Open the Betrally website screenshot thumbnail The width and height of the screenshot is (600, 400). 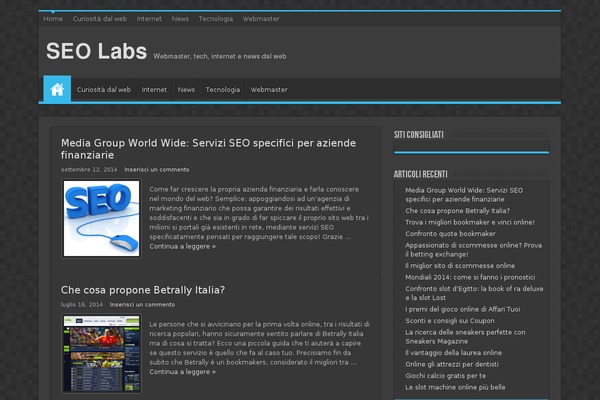[x=101, y=354]
